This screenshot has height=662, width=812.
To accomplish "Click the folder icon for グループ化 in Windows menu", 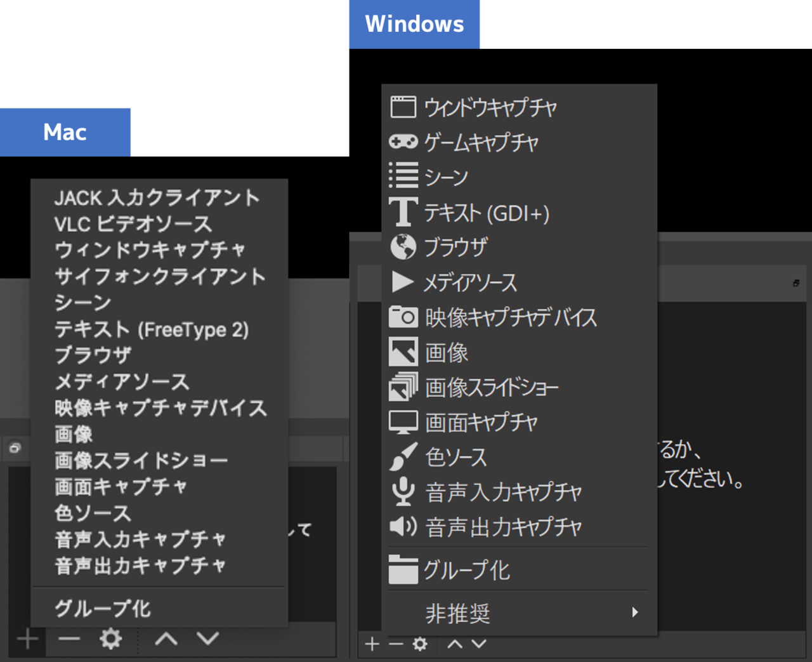I will point(403,569).
